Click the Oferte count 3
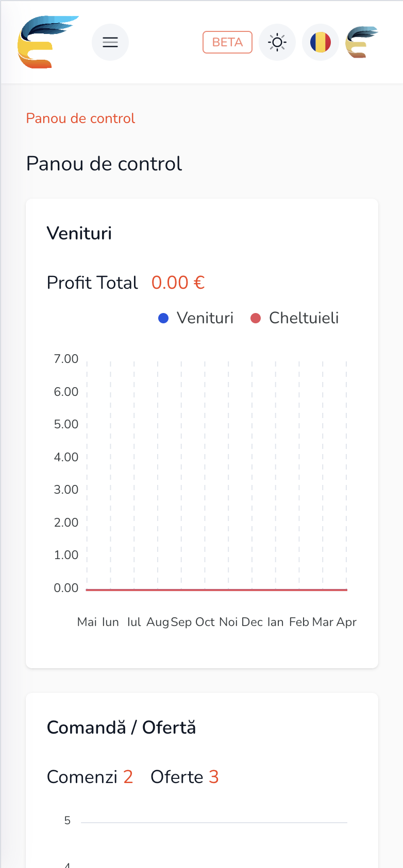This screenshot has height=868, width=403. click(x=214, y=777)
